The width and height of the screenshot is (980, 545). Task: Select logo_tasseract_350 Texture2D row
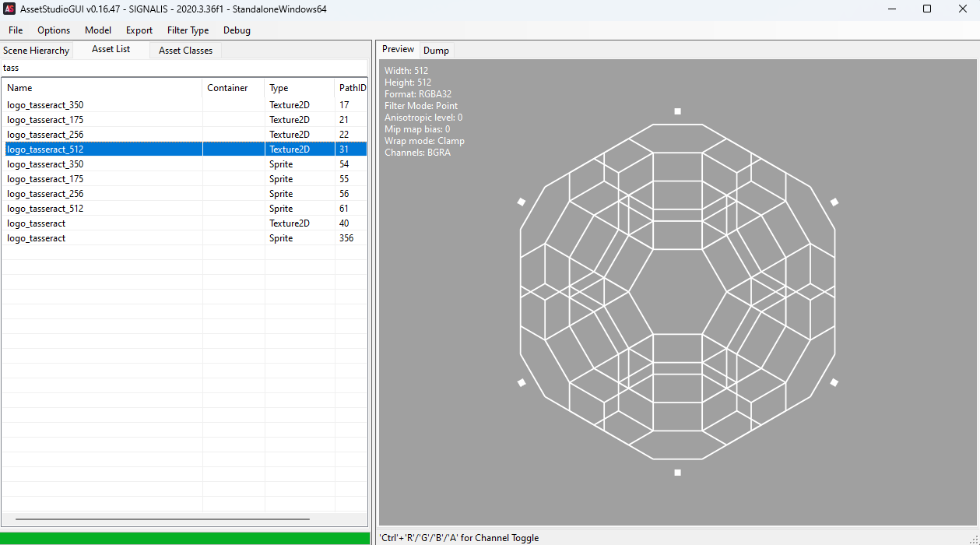(184, 105)
